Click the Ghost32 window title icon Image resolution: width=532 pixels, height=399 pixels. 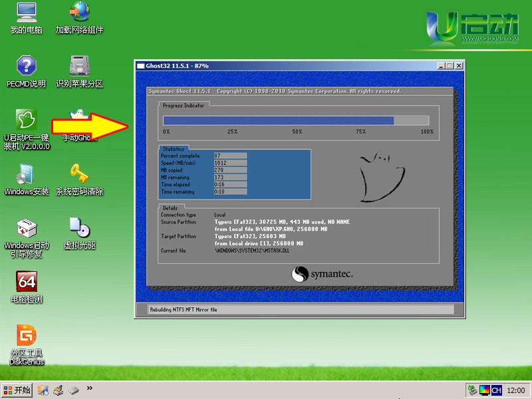[x=140, y=66]
